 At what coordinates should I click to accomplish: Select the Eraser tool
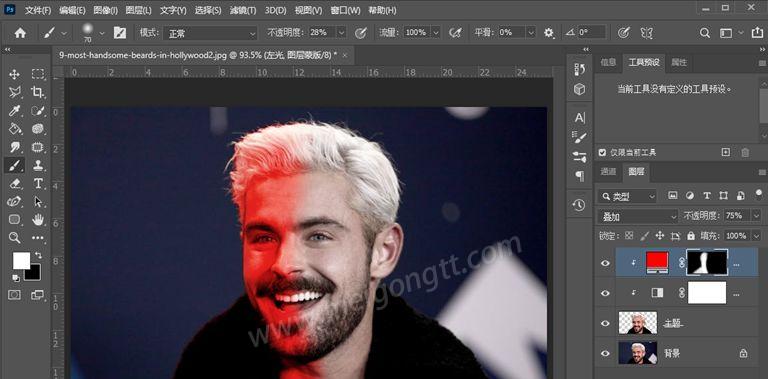pos(15,183)
